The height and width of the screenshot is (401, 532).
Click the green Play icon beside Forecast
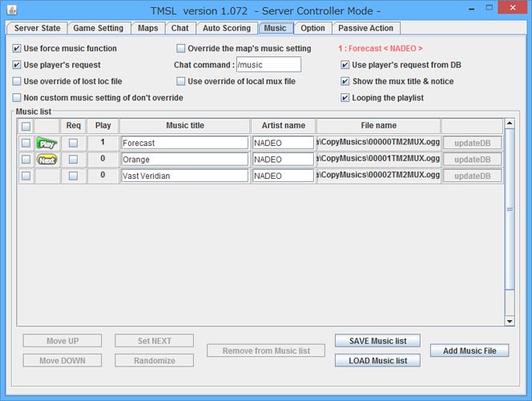point(47,143)
